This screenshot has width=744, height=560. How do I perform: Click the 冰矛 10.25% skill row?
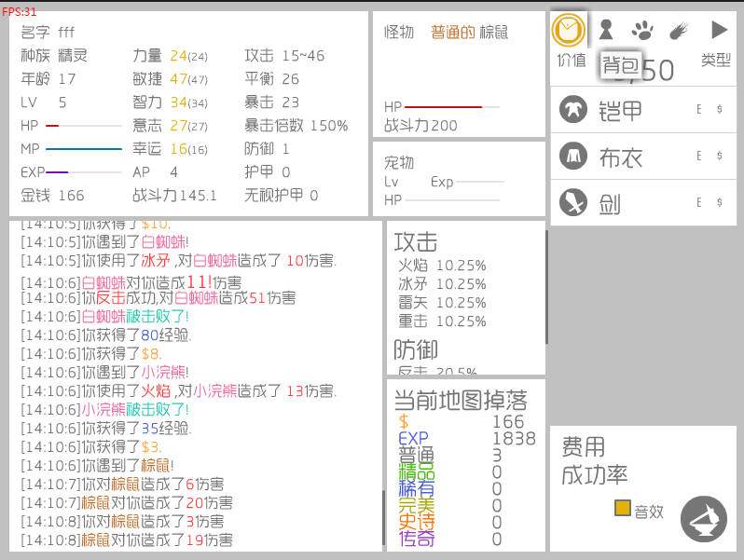pyautogui.click(x=442, y=284)
